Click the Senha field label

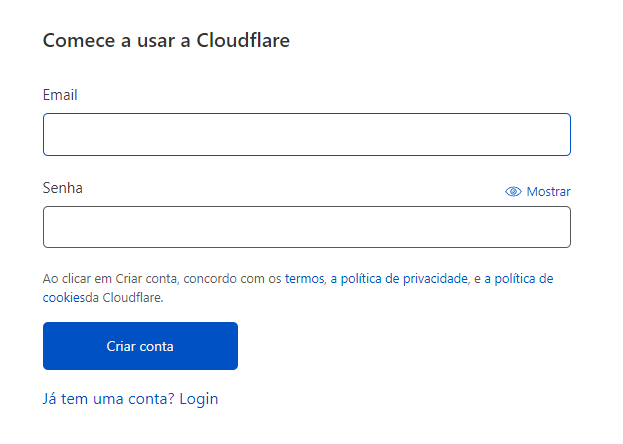pos(63,188)
